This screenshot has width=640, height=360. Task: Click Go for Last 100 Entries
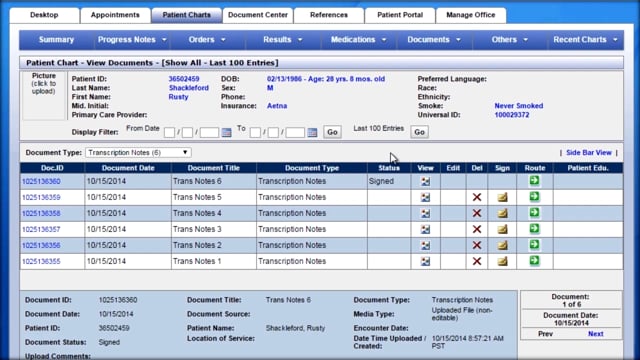(x=419, y=132)
